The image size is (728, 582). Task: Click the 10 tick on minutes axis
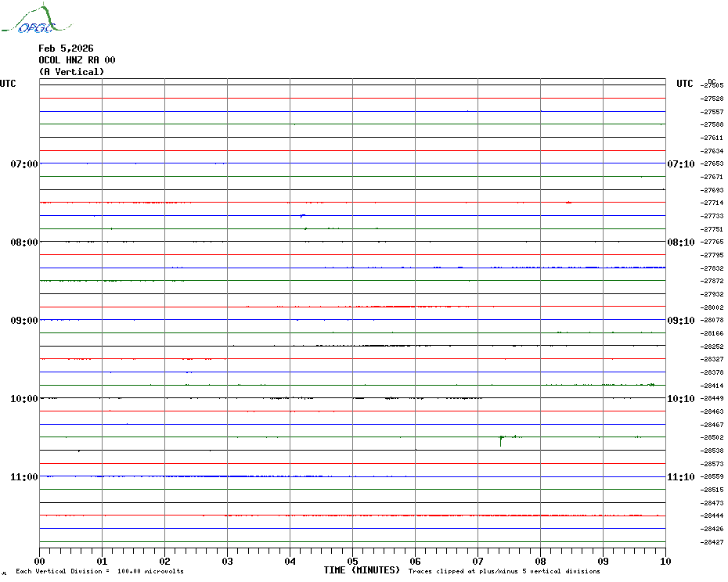[665, 561]
